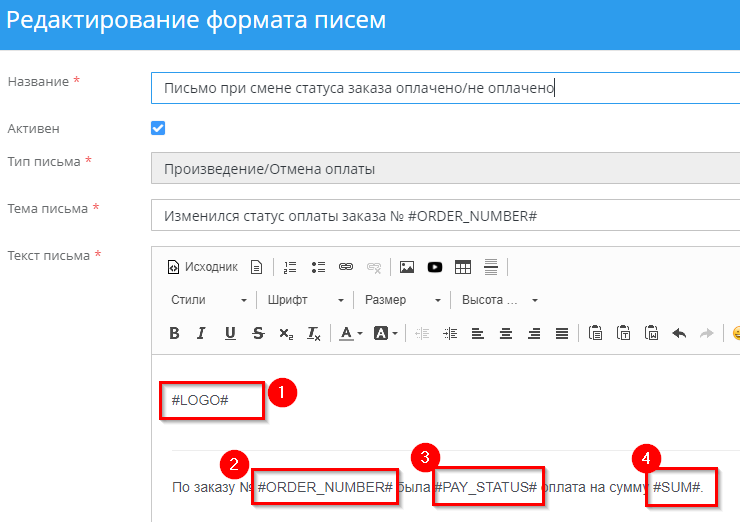Insert a table into the letter
740x522 pixels.
(463, 267)
